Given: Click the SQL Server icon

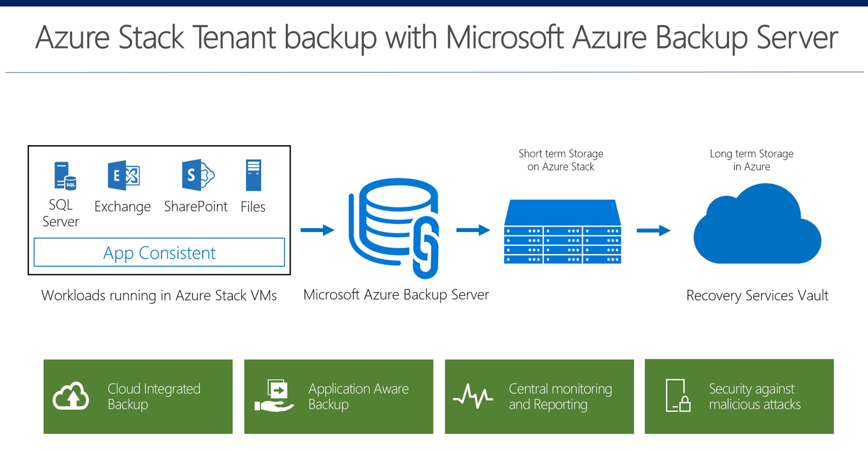Looking at the screenshot, I should pos(65,175).
